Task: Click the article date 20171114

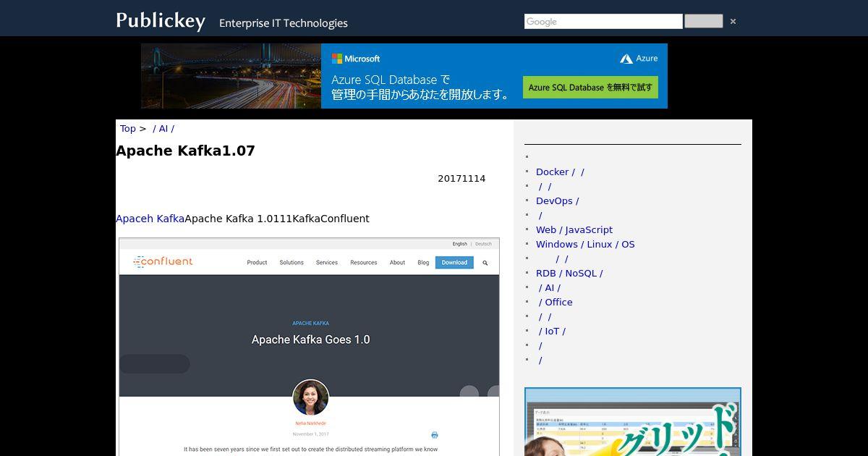Action: 461,179
